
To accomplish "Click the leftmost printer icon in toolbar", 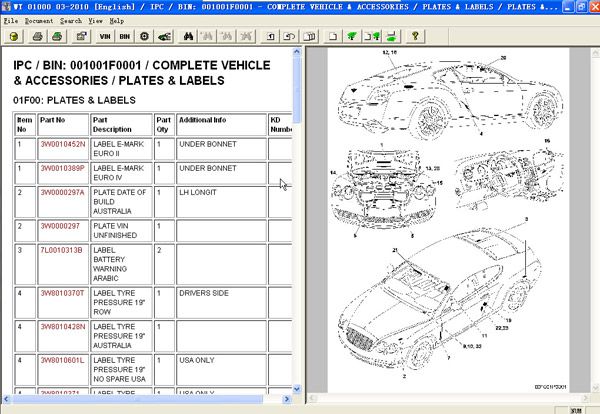I will 38,36.
